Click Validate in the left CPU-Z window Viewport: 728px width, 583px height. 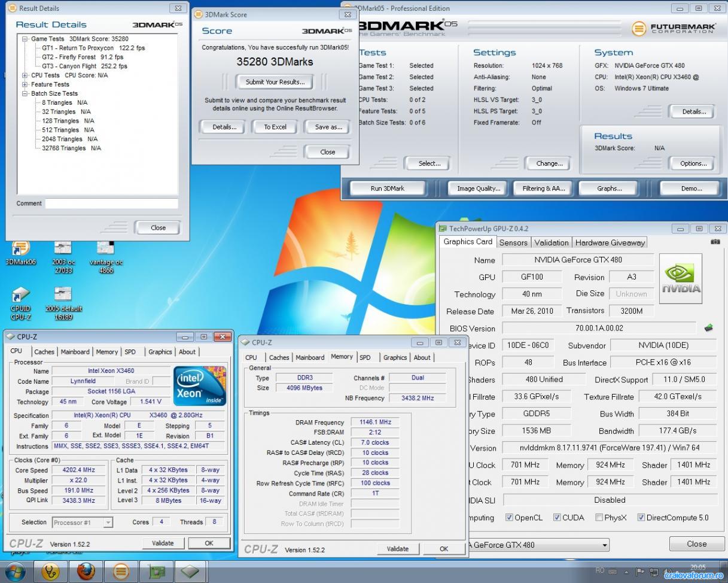coord(163,543)
